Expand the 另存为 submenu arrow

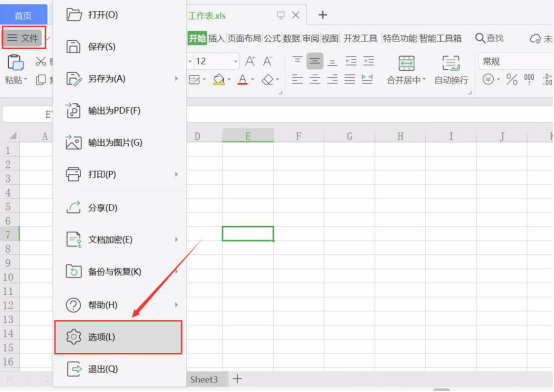tap(176, 78)
